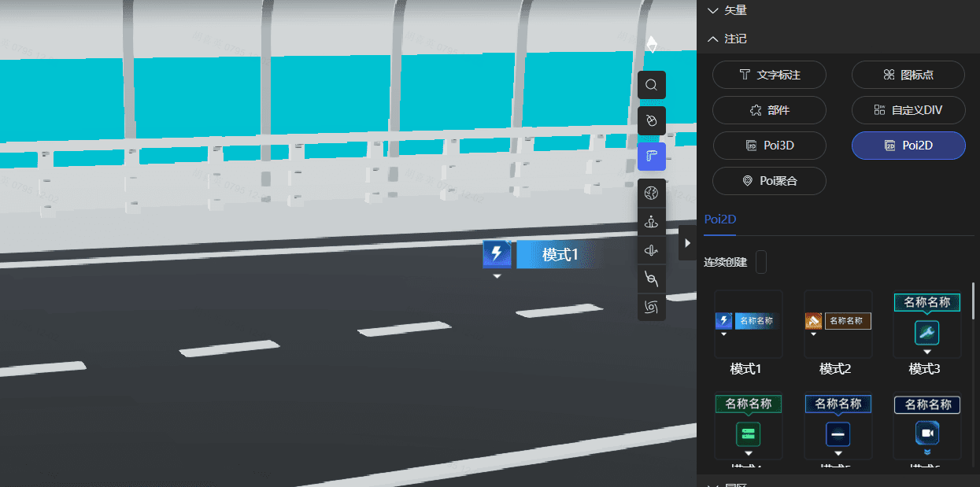Select the Poi2D tab

pos(719,220)
